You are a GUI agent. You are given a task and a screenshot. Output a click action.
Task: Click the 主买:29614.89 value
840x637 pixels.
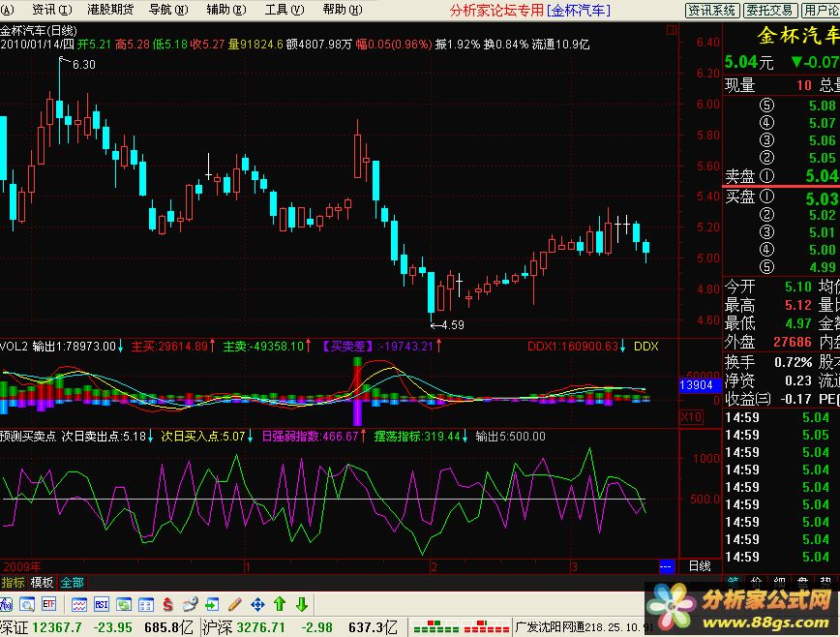[169, 347]
